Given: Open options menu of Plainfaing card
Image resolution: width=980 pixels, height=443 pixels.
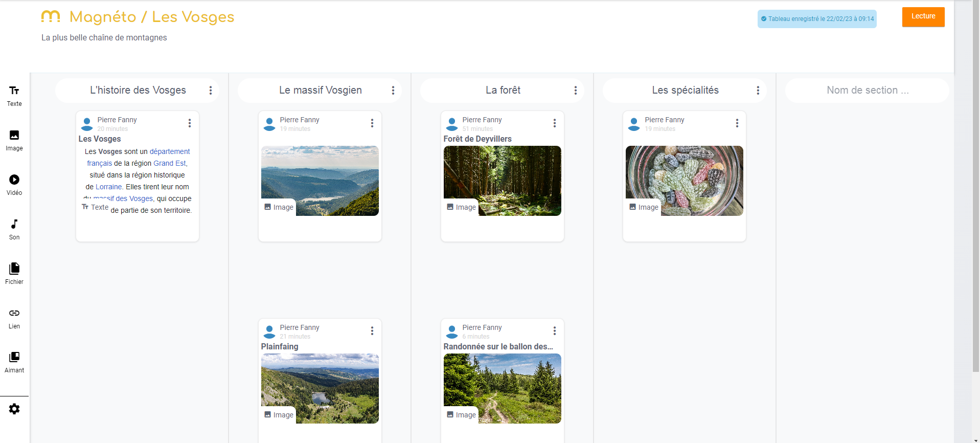Looking at the screenshot, I should point(372,331).
